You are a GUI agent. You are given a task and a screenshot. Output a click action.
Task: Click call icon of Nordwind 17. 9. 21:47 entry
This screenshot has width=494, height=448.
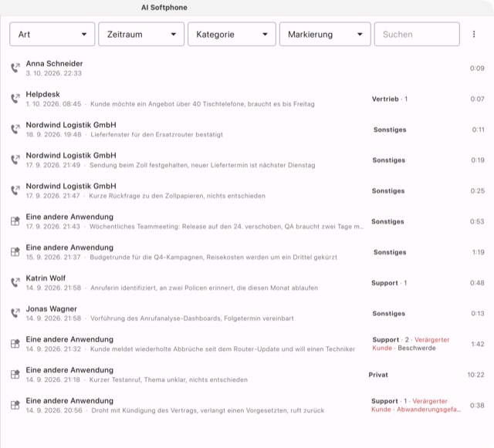[15, 190]
